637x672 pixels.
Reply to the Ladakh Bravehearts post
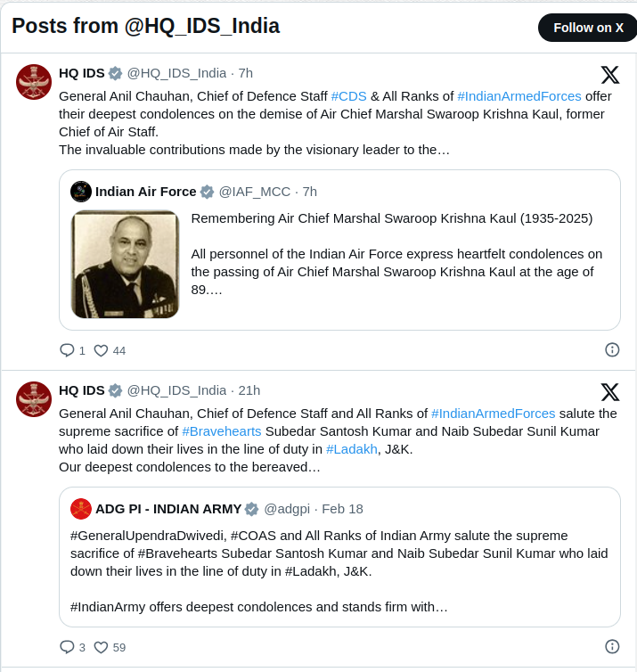click(72, 647)
